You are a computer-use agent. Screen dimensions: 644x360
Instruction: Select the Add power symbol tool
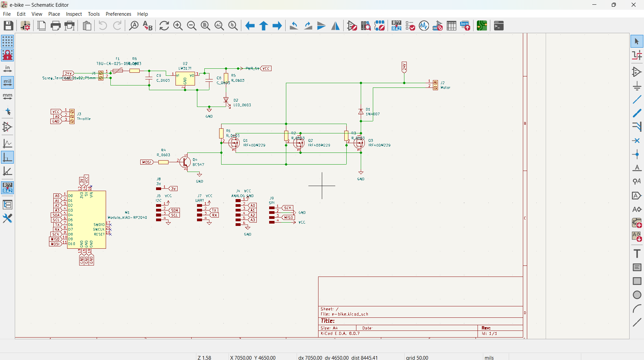tap(637, 85)
